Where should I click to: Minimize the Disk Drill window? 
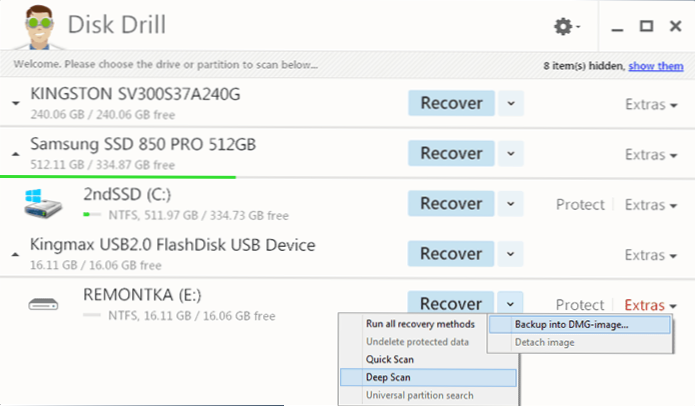(617, 29)
